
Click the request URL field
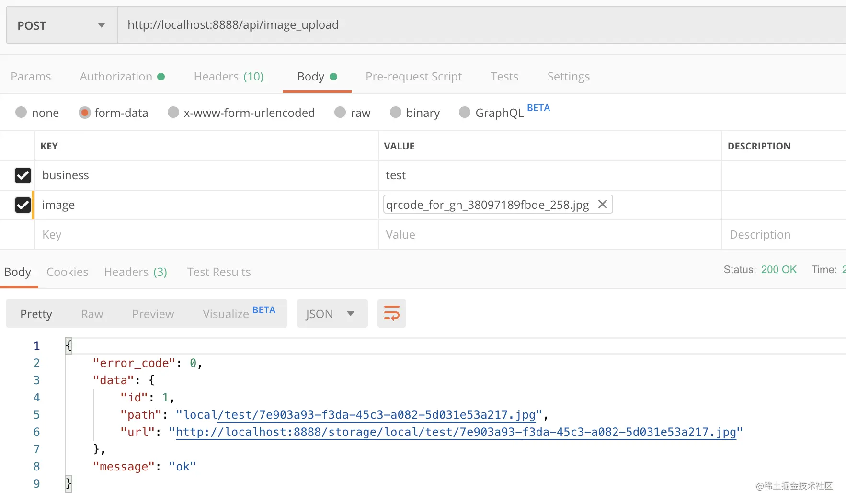(481, 25)
